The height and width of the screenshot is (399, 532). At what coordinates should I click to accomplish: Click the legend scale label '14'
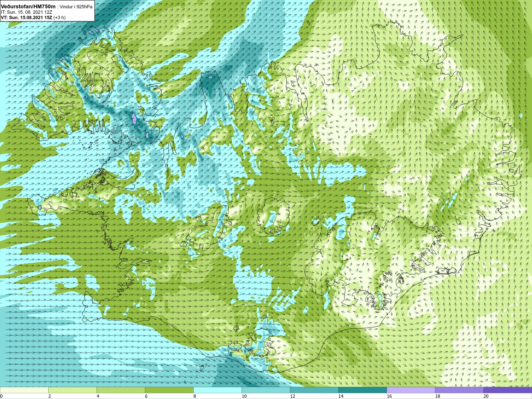(x=341, y=396)
